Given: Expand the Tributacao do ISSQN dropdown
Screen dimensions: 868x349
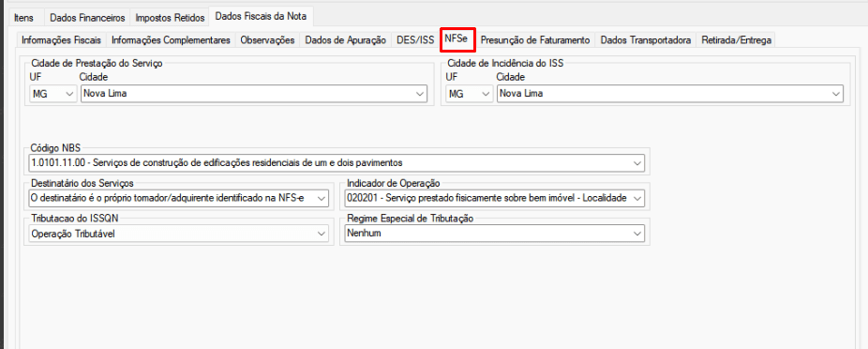Looking at the screenshot, I should [x=178, y=234].
